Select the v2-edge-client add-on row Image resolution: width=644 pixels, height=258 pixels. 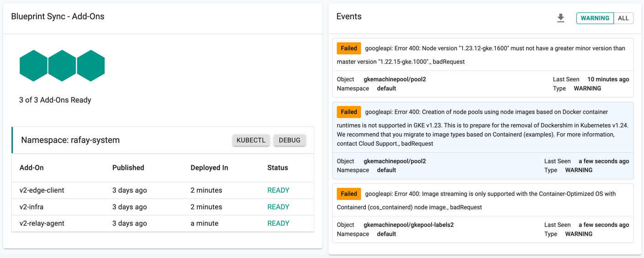pyautogui.click(x=163, y=190)
